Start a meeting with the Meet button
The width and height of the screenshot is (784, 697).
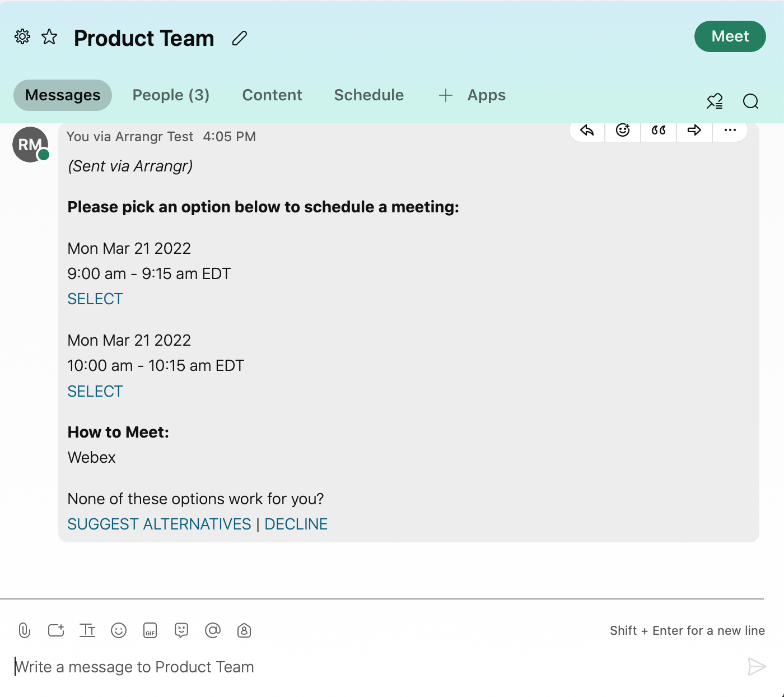730,36
